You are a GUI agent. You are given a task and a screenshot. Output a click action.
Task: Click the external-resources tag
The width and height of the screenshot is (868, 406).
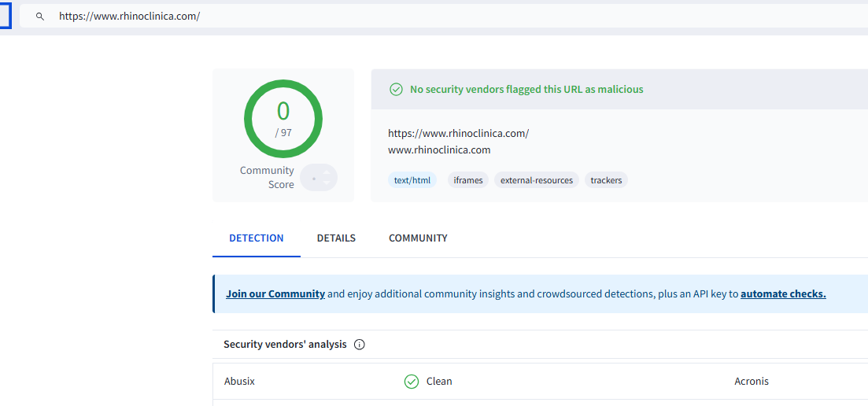pyautogui.click(x=537, y=180)
